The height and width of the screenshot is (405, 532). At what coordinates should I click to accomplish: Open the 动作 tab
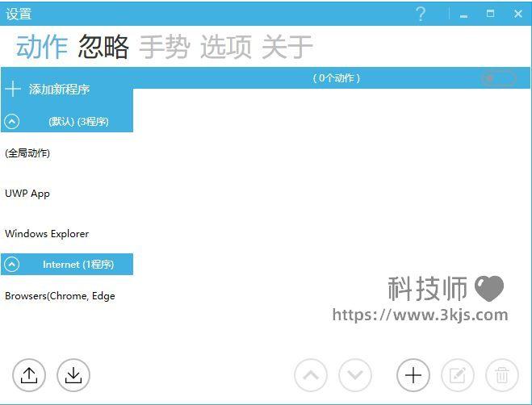pos(42,47)
